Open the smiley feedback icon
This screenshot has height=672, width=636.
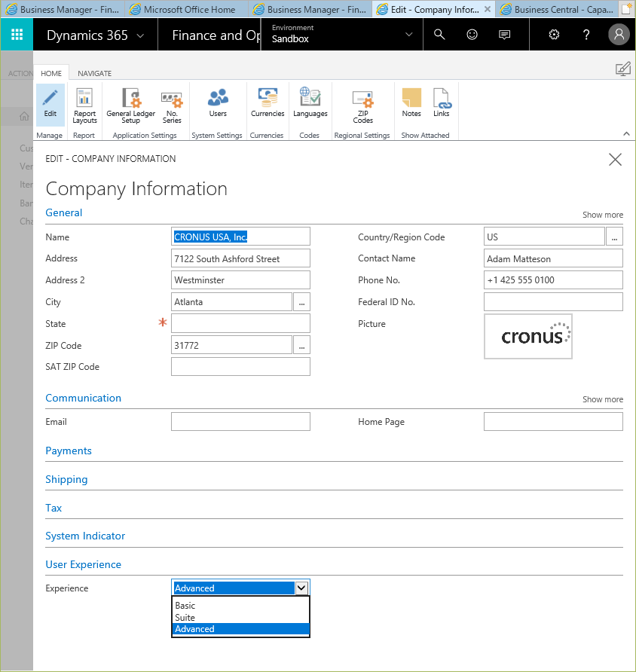pyautogui.click(x=472, y=35)
